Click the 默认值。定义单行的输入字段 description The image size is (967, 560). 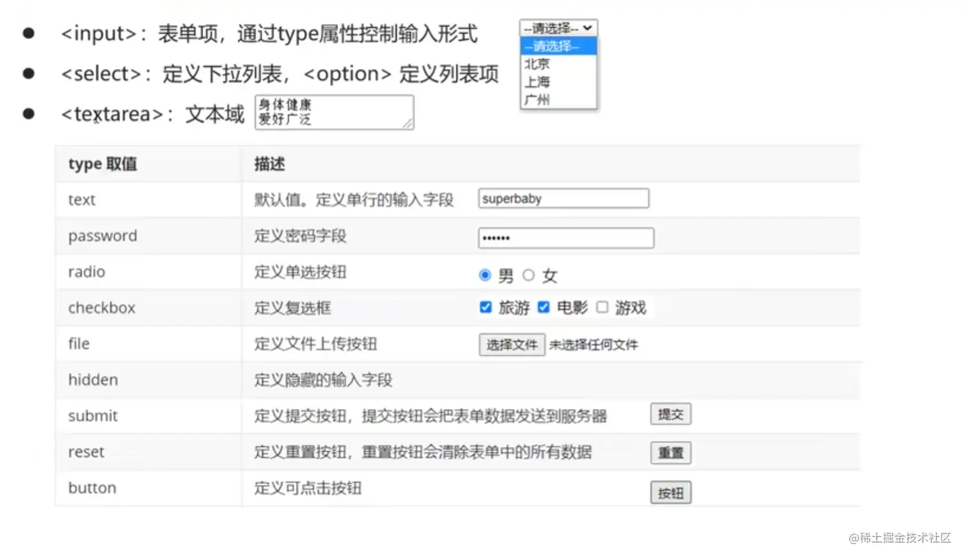(354, 200)
